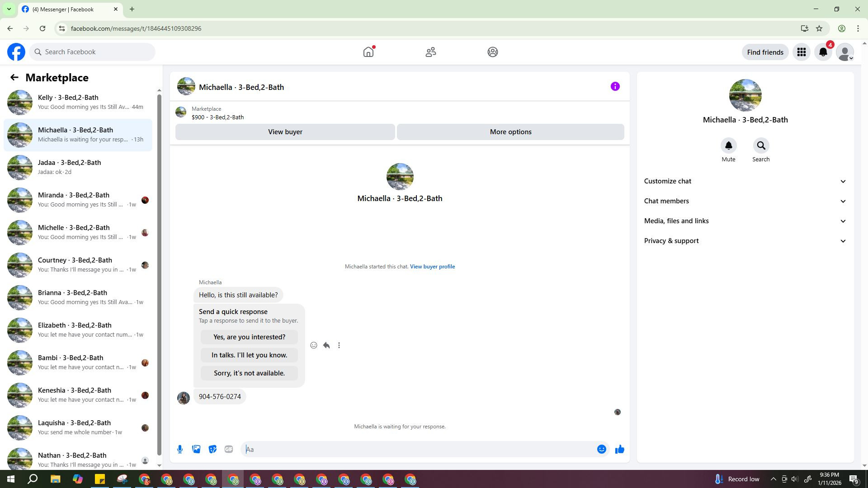Open the Laquisha 3-Bed,2-Bath conversation
The width and height of the screenshot is (868, 488).
[x=78, y=427]
